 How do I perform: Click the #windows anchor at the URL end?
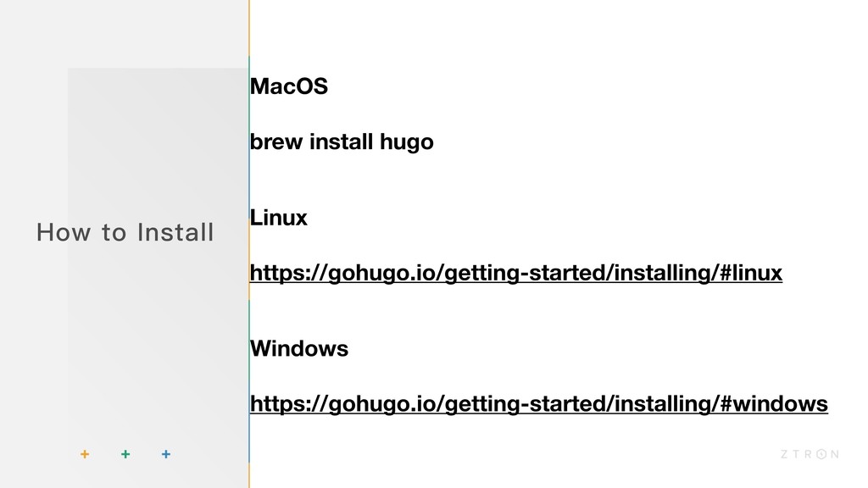[771, 405]
